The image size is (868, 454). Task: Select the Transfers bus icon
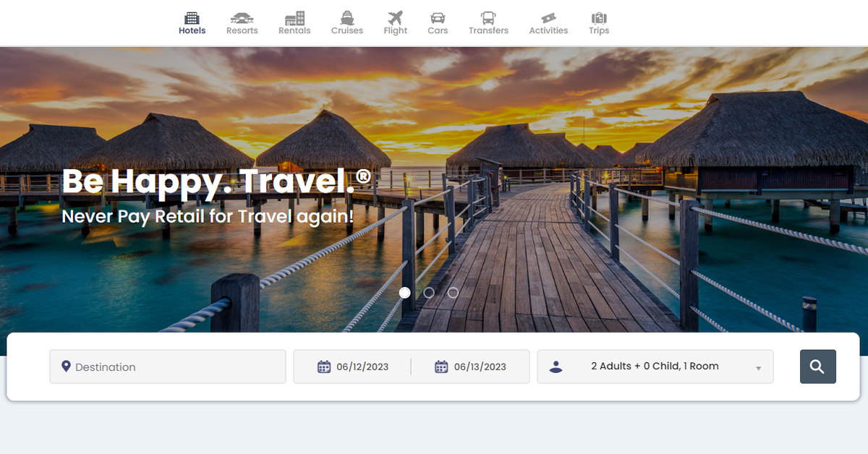click(x=488, y=17)
